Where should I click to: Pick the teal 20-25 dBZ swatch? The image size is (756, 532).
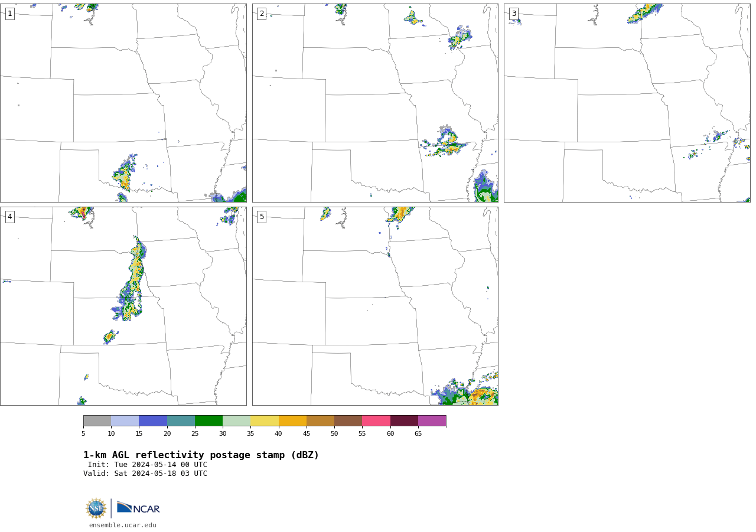[181, 421]
